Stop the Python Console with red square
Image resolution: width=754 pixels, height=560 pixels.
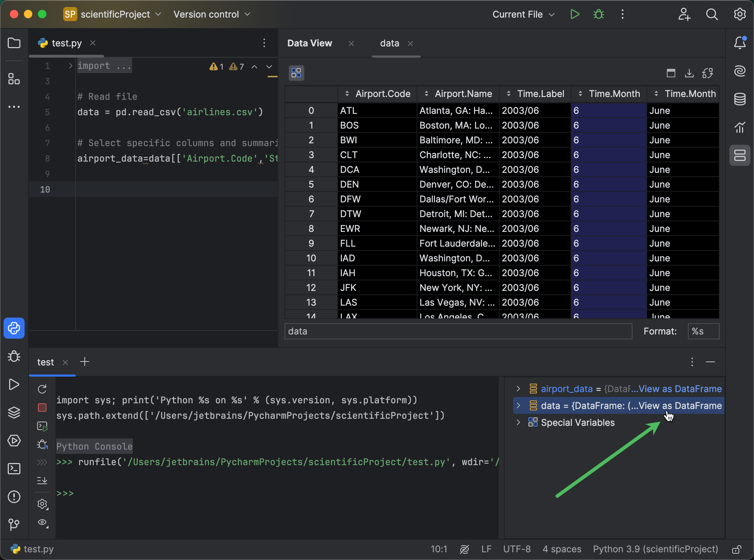pyautogui.click(x=42, y=407)
